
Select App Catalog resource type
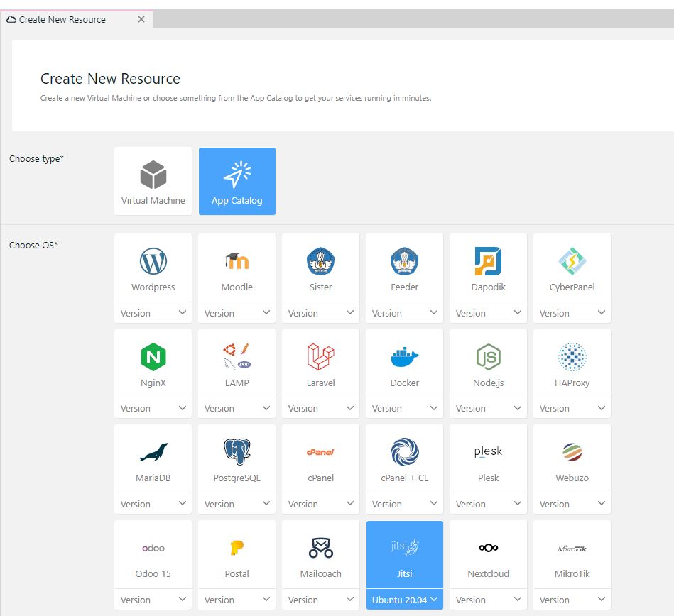(237, 181)
